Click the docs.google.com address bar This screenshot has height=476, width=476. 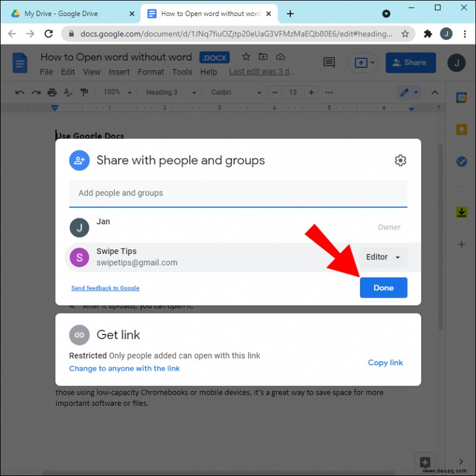236,34
